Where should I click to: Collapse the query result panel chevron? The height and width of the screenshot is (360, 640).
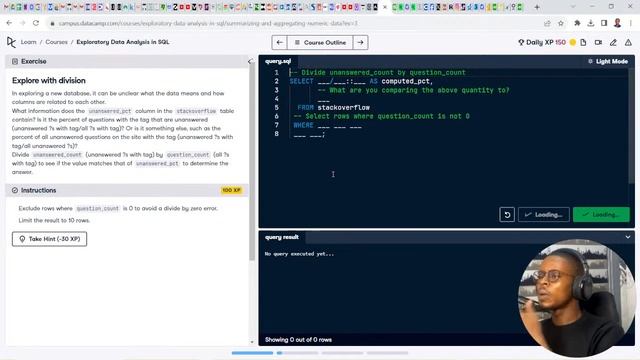coord(628,237)
